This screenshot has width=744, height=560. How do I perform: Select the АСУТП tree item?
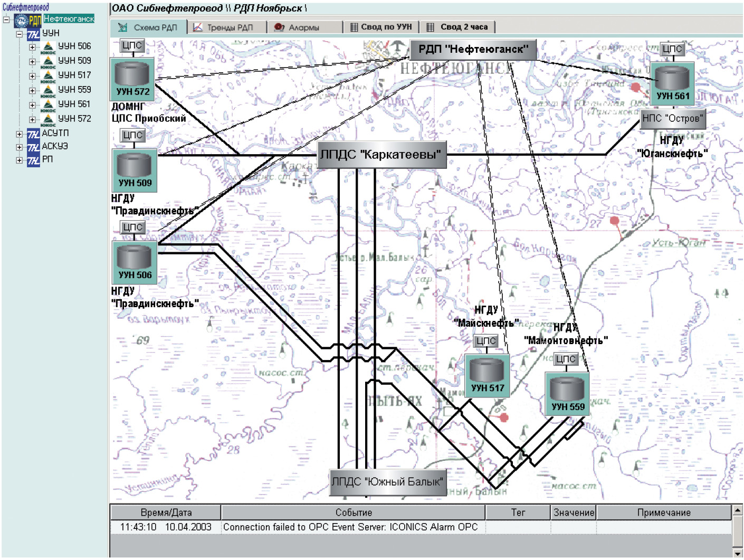click(55, 134)
